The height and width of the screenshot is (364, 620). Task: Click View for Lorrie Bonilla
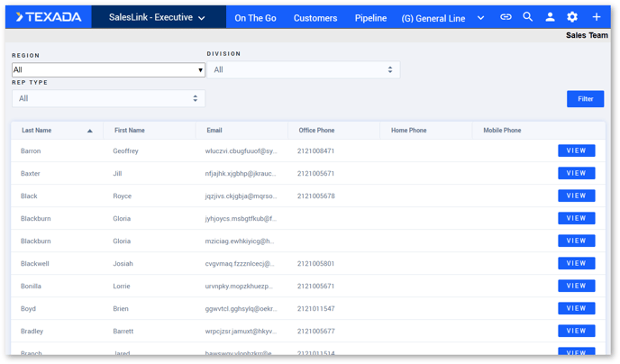576,286
